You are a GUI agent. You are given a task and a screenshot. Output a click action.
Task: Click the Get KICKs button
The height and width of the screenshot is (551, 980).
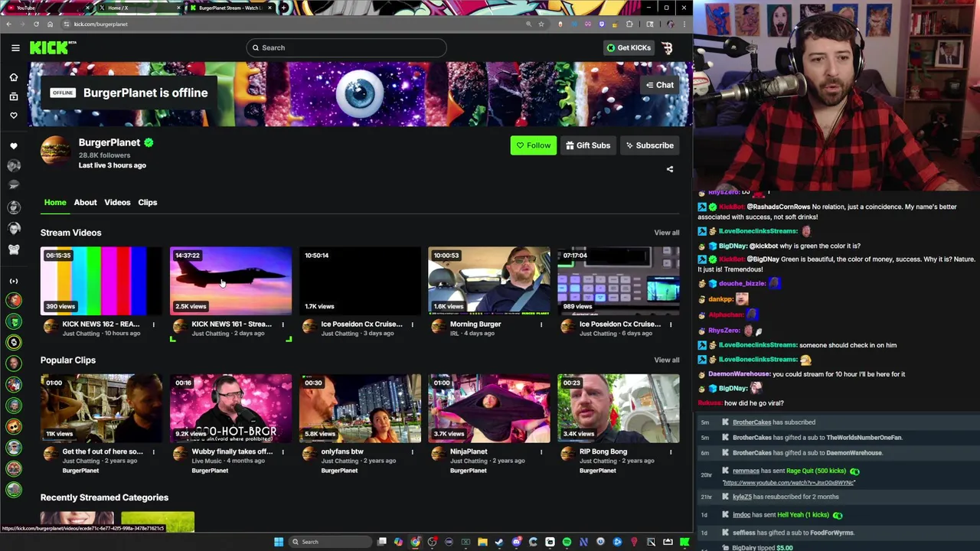click(x=629, y=47)
